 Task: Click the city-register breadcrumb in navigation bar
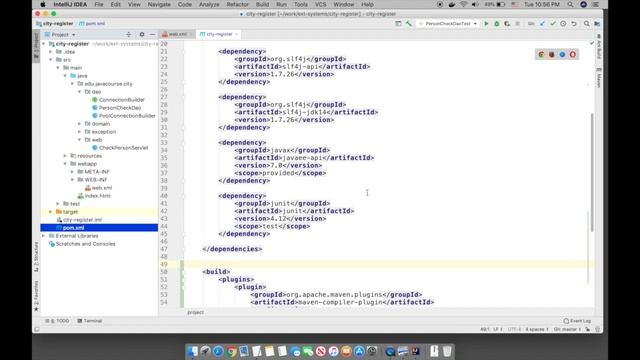coord(55,24)
